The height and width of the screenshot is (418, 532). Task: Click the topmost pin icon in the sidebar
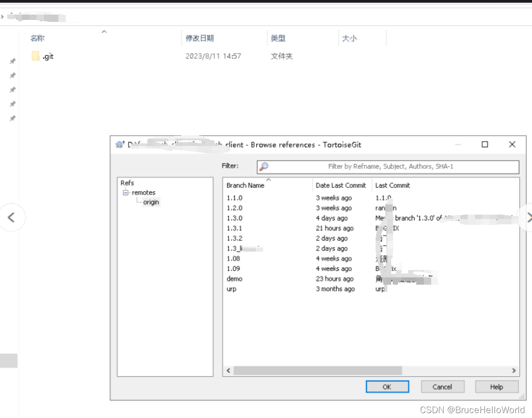13,61
